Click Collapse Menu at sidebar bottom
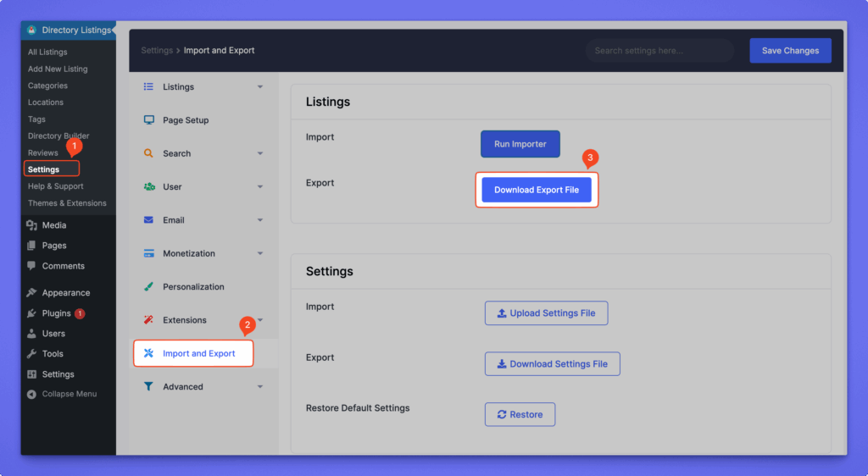 (69, 394)
